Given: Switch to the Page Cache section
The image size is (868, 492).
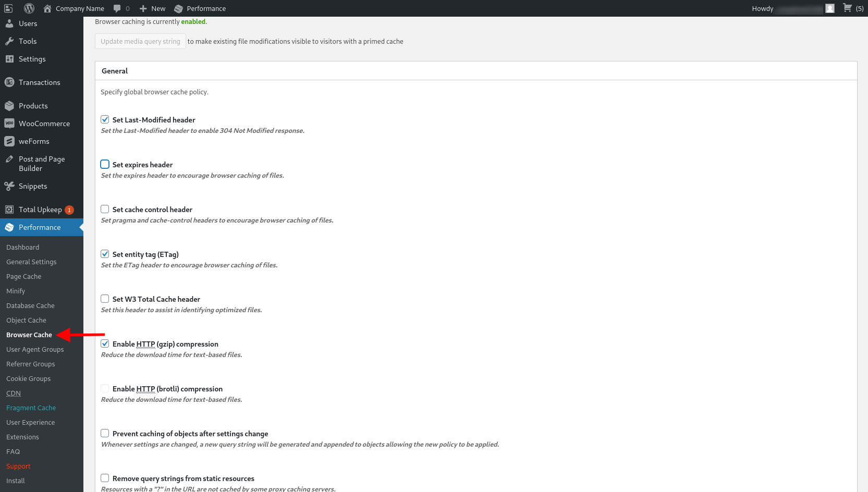Looking at the screenshot, I should click(x=23, y=276).
